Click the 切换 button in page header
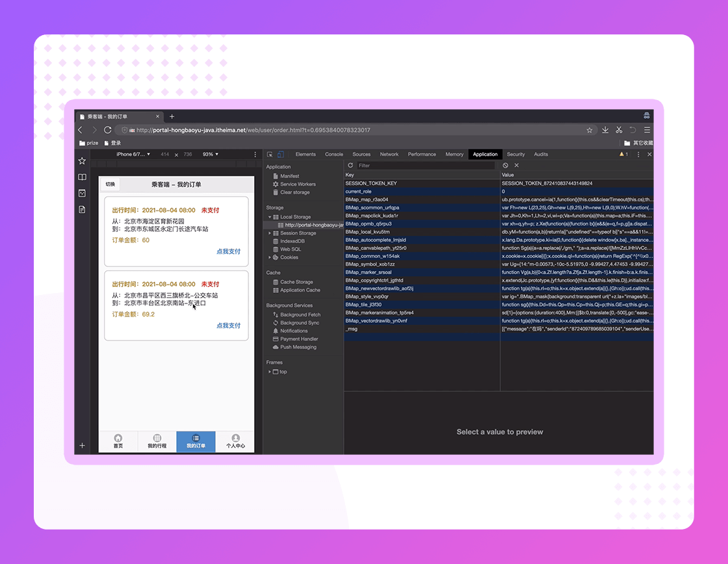728x564 pixels. click(x=110, y=185)
